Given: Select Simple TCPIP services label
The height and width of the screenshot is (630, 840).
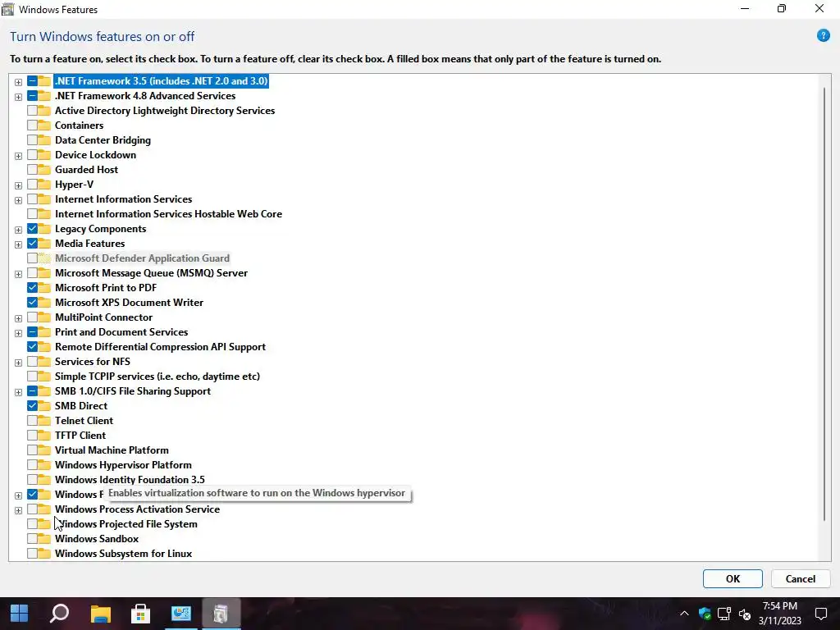Looking at the screenshot, I should point(157,376).
